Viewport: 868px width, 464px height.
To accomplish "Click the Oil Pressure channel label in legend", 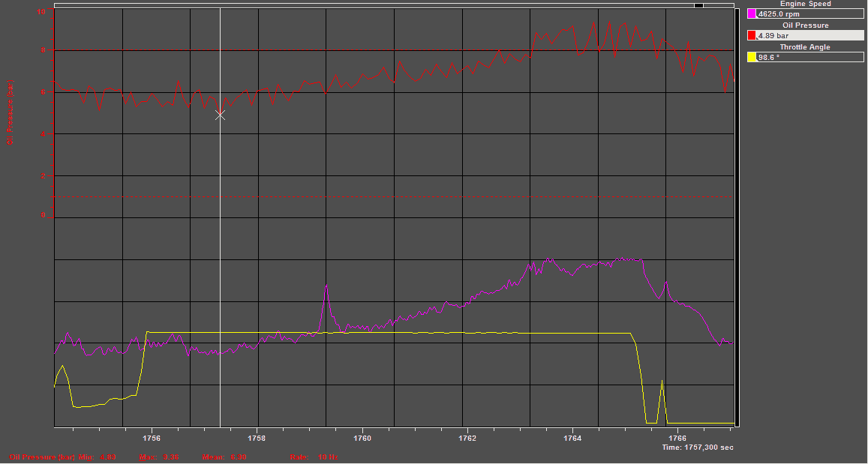I will [x=805, y=25].
